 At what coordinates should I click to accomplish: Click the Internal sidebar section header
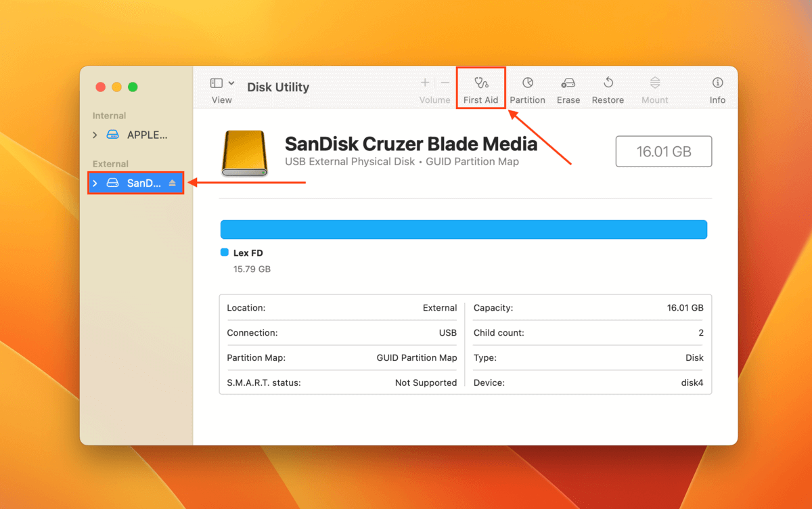click(110, 116)
